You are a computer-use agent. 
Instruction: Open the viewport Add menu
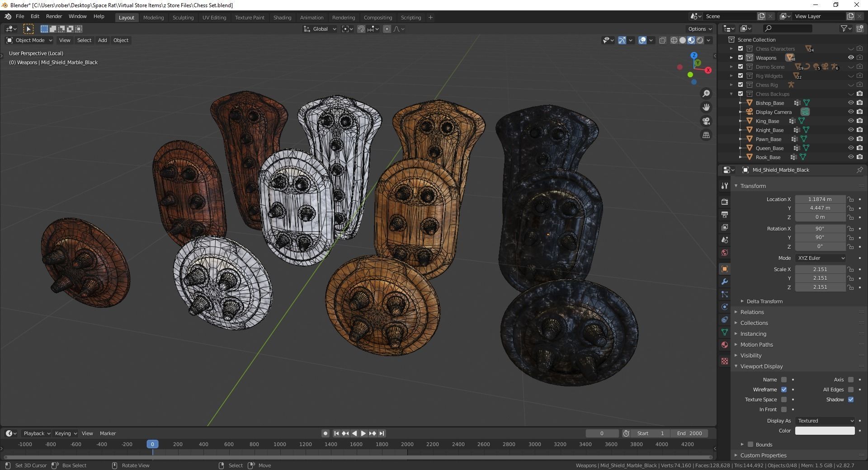point(103,40)
